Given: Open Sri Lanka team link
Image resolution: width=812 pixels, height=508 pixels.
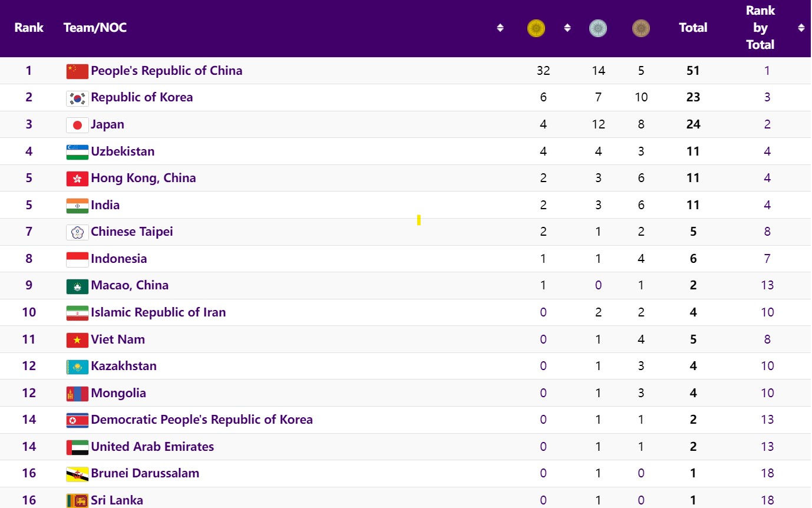Looking at the screenshot, I should pyautogui.click(x=117, y=500).
